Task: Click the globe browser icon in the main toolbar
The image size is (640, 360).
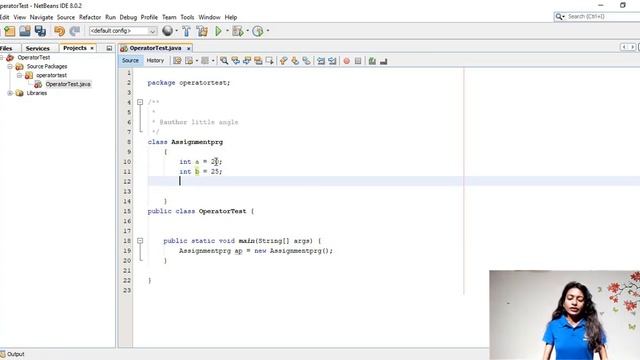Action: (x=167, y=31)
